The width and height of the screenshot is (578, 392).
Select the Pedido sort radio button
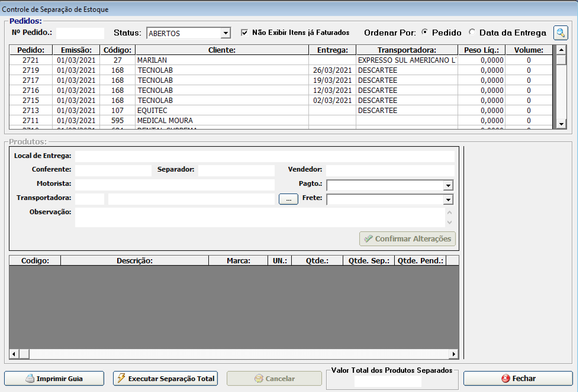pos(425,32)
